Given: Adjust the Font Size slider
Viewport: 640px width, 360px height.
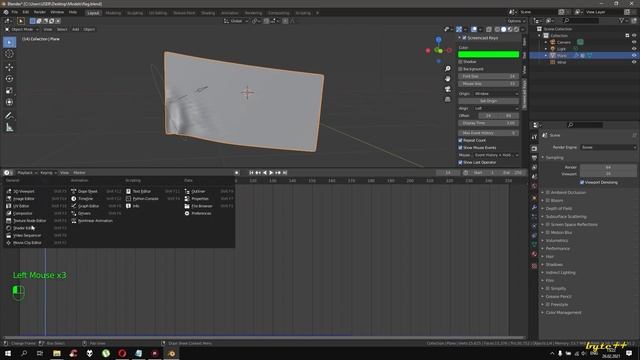Looking at the screenshot, I should pyautogui.click(x=489, y=76).
